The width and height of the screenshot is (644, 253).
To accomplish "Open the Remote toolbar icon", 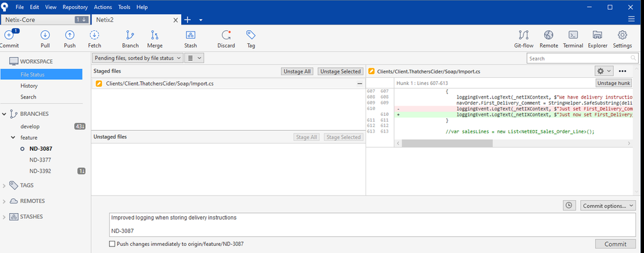I will (549, 39).
